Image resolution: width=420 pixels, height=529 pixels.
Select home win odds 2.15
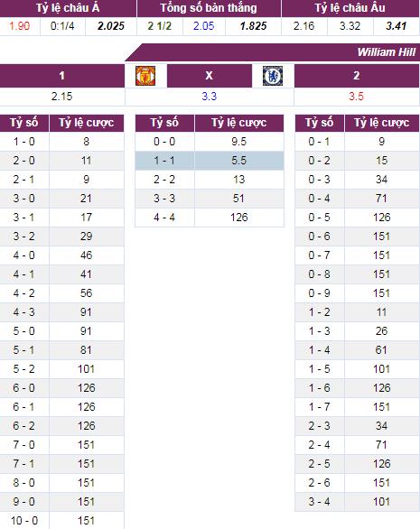pos(61,97)
